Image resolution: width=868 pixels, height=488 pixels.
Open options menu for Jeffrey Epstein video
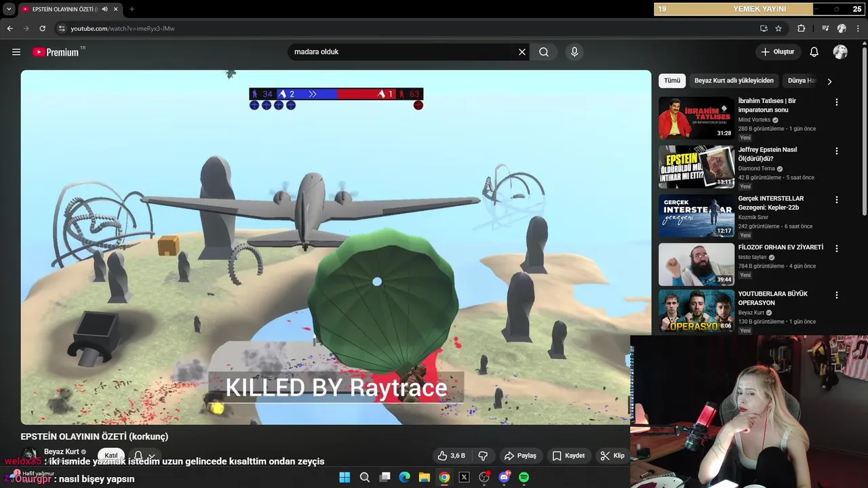pyautogui.click(x=837, y=151)
